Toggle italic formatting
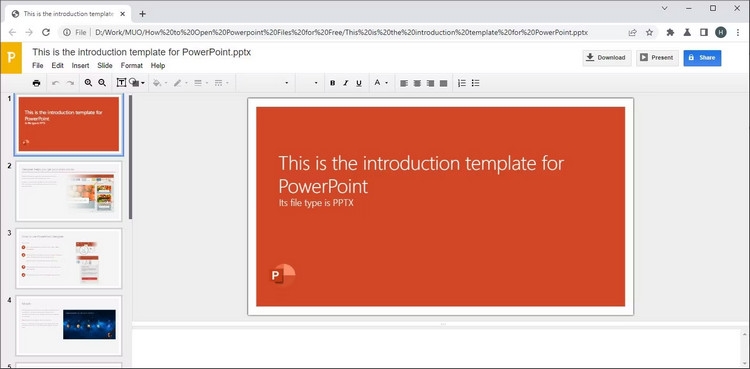The height and width of the screenshot is (369, 750). click(346, 83)
